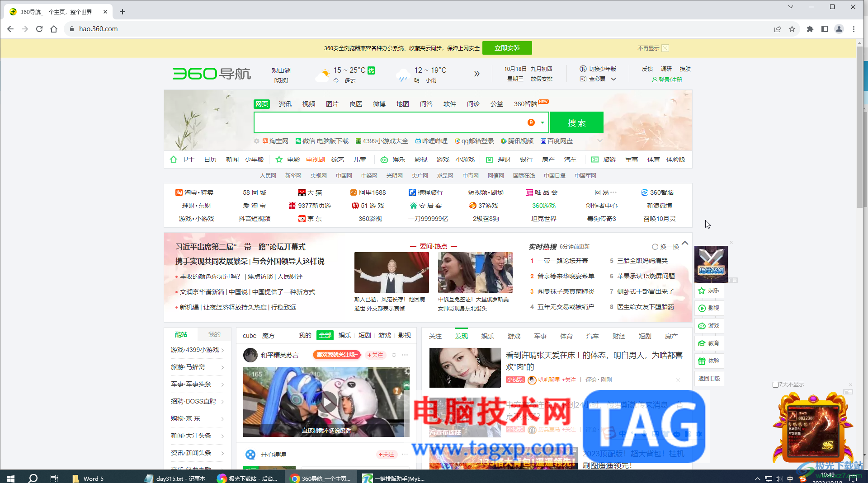Screen dimensions: 868x483
Task: Select the 地图 search tab
Action: click(x=403, y=104)
